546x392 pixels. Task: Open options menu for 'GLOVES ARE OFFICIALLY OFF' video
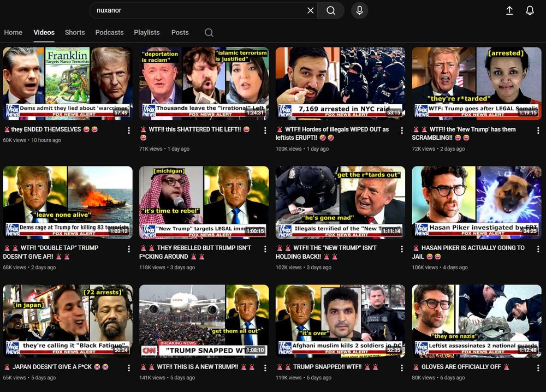[x=538, y=368]
